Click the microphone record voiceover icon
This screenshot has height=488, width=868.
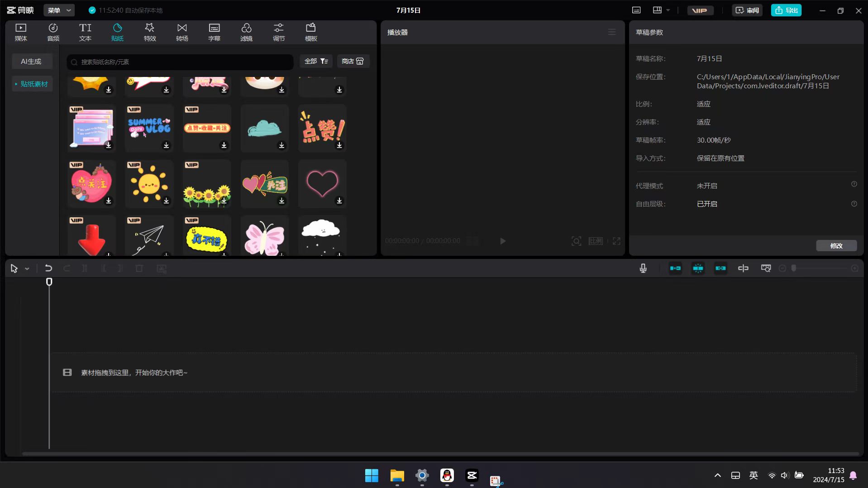click(x=643, y=268)
